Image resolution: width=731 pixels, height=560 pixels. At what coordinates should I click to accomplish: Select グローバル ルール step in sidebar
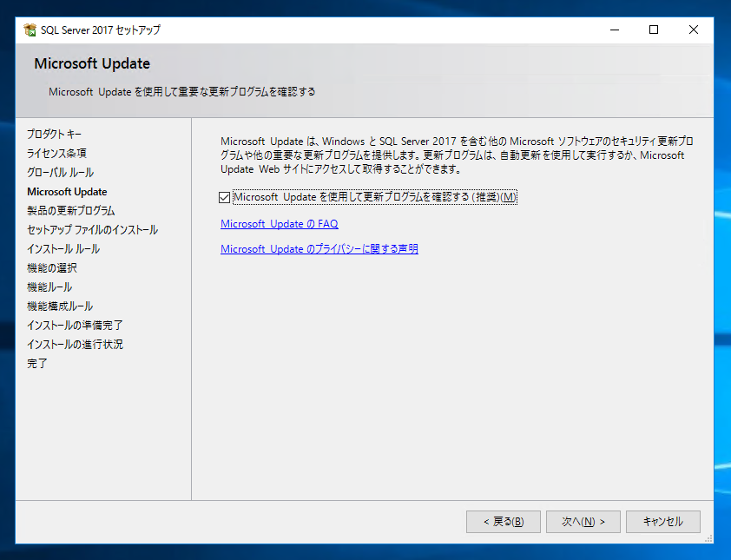tap(60, 173)
